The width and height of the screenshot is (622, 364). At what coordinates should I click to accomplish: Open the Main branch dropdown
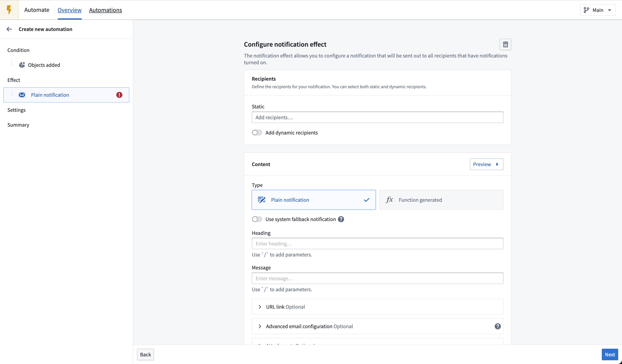(x=598, y=10)
